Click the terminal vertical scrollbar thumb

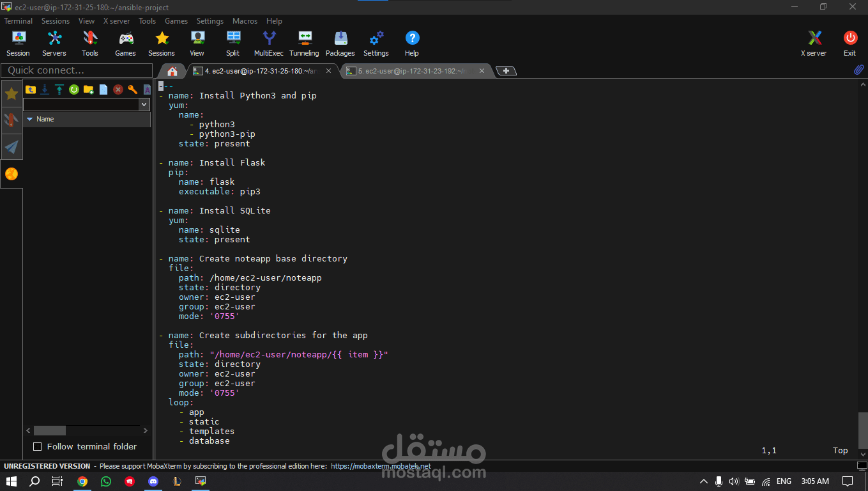(x=863, y=431)
